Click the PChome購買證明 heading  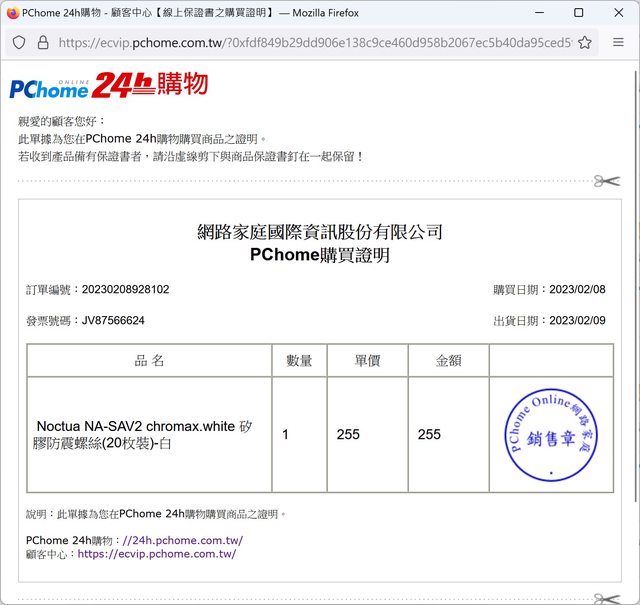pos(320,256)
